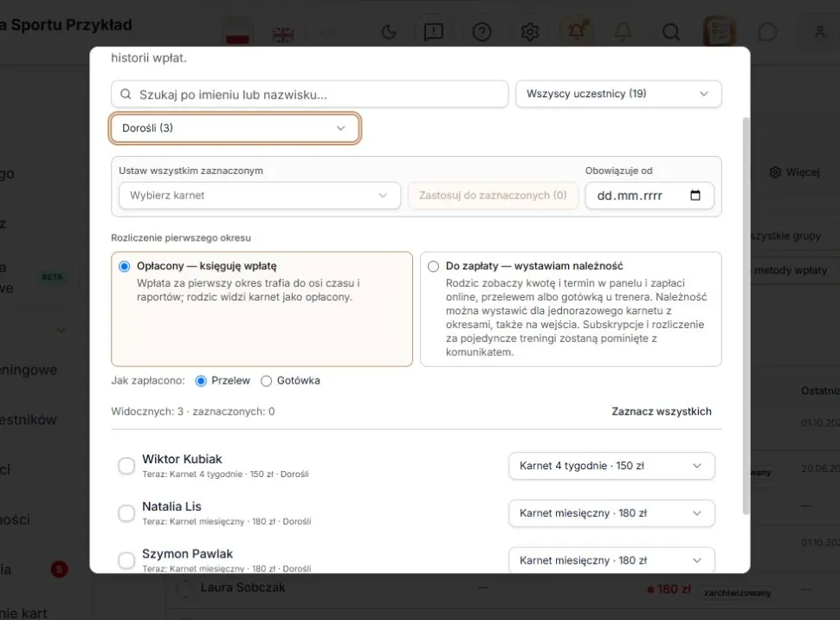Open the plain notifications bell
The image size is (840, 620).
point(623,32)
